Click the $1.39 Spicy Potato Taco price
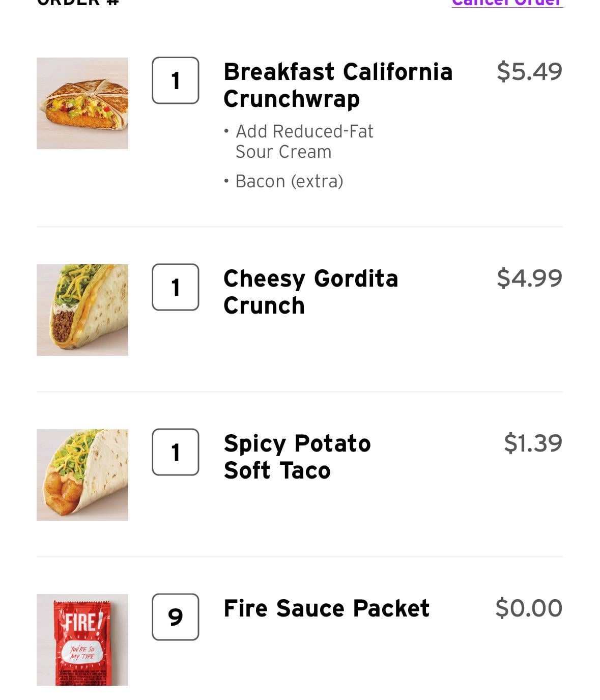The height and width of the screenshot is (700, 600). [533, 443]
